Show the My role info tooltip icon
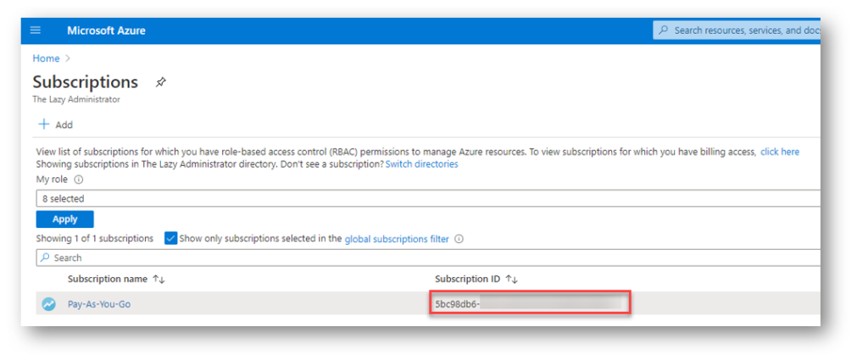The width and height of the screenshot is (868, 360). click(79, 180)
